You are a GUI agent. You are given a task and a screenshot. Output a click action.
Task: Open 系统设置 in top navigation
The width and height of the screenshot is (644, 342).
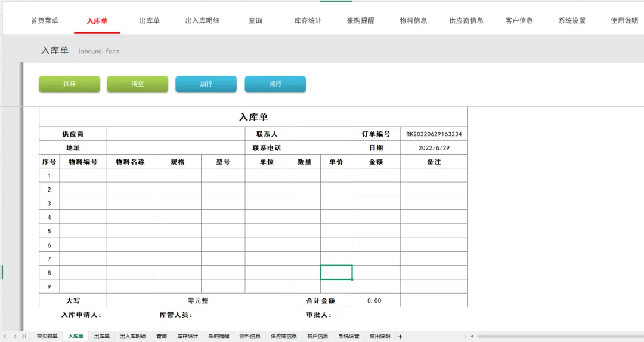click(x=572, y=20)
